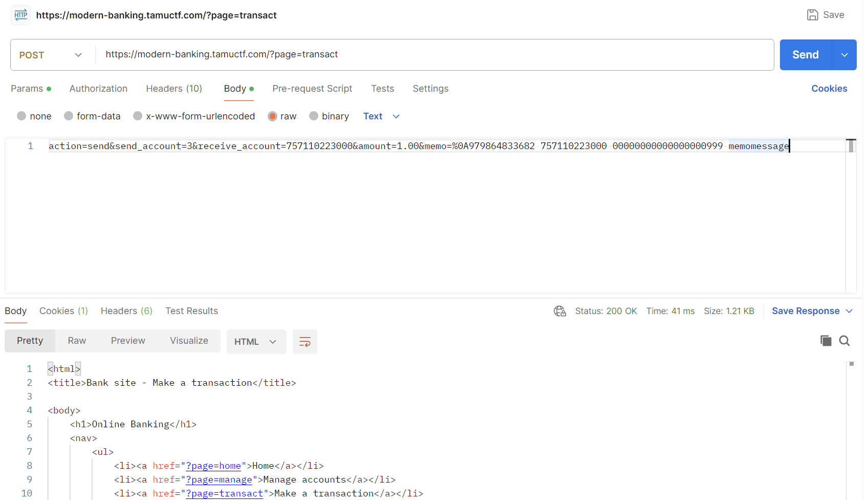
Task: Select the raw body radio button
Action: pos(272,116)
